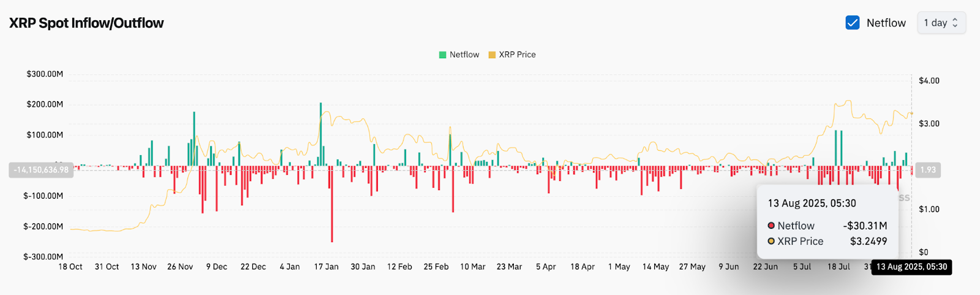Click the XRP Spot Inflow/Outflow title
The image size is (980, 295).
86,23
